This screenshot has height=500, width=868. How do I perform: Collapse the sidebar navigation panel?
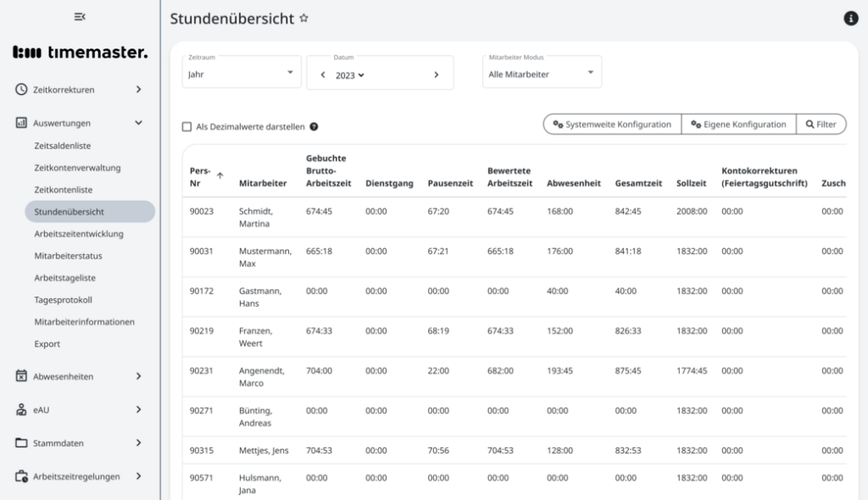(x=81, y=17)
